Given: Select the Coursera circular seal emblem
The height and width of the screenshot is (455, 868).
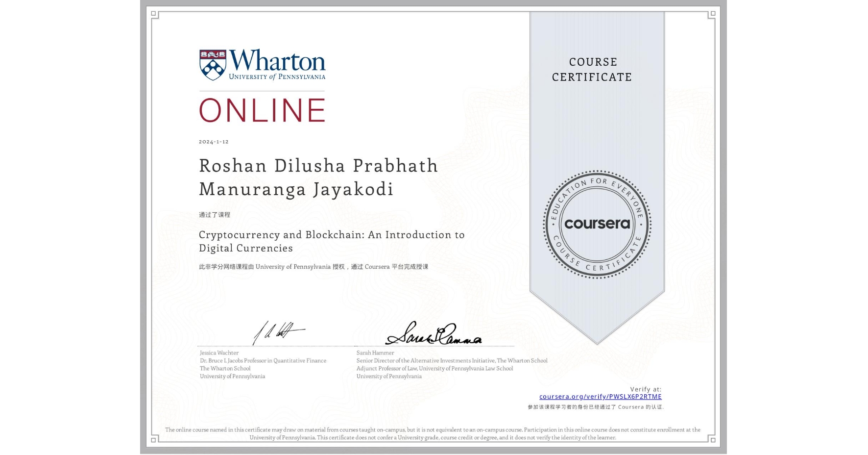Looking at the screenshot, I should (x=597, y=225).
